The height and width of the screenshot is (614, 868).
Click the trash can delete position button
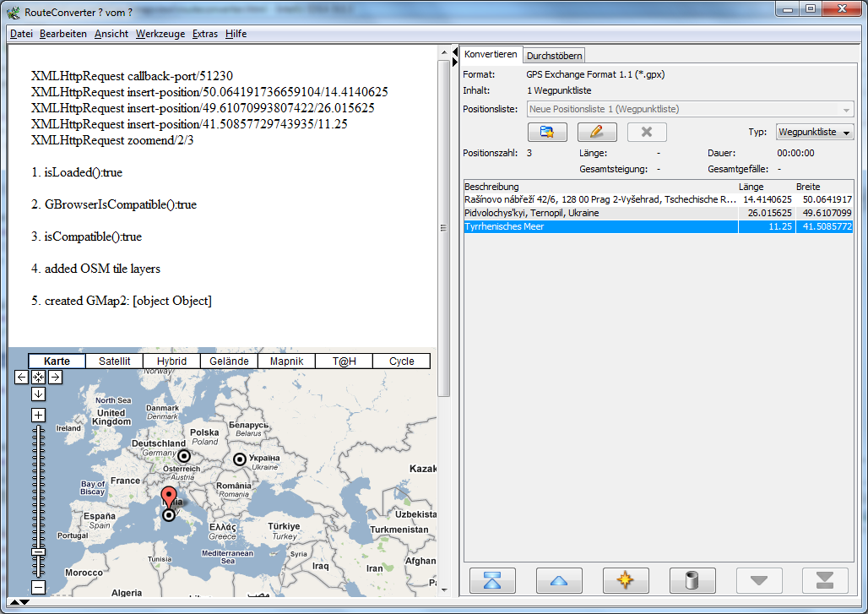coord(692,580)
